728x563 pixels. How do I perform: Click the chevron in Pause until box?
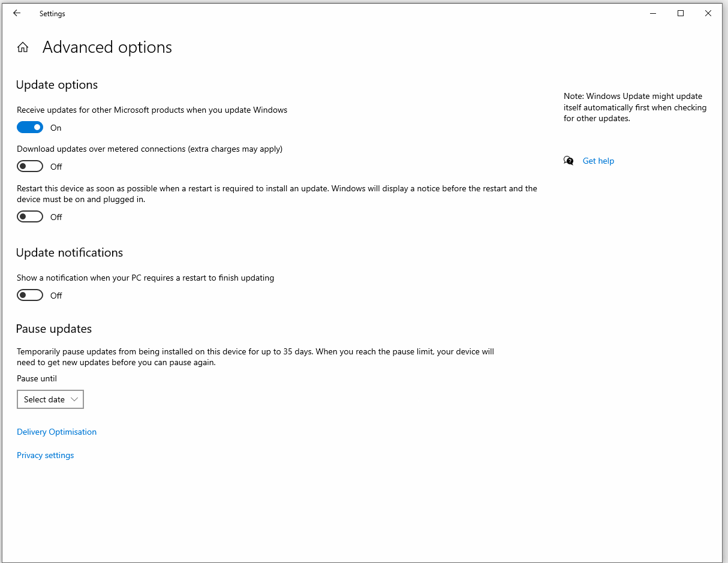[x=74, y=399]
